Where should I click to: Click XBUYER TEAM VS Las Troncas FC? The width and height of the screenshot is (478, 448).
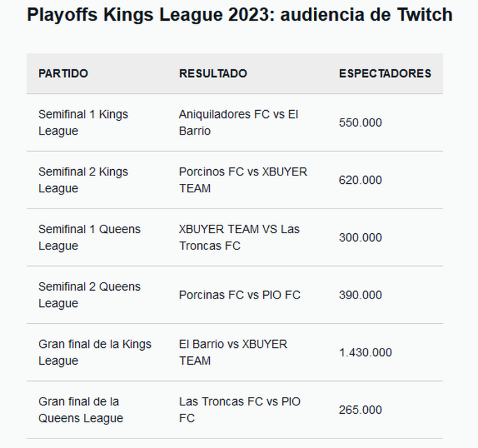[239, 237]
